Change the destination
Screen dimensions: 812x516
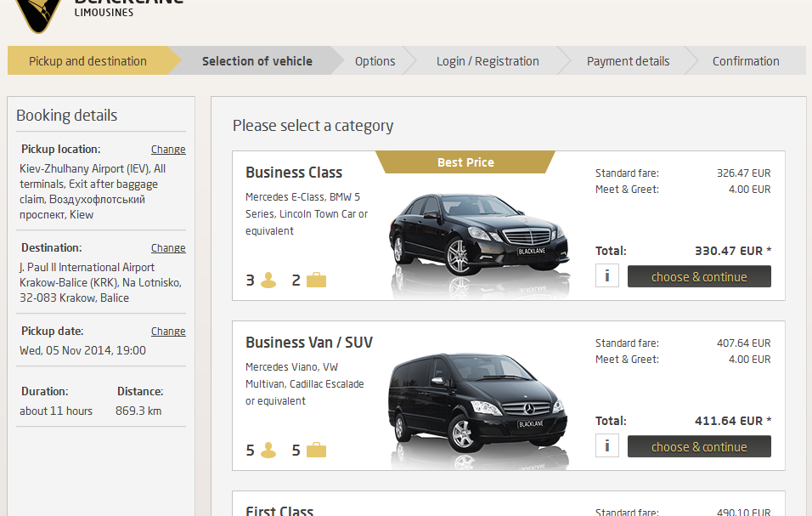[168, 248]
